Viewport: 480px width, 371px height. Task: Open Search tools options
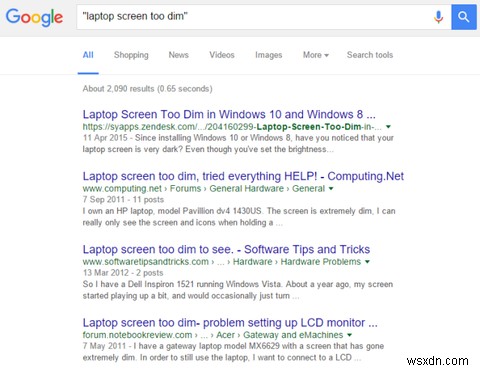pos(370,55)
